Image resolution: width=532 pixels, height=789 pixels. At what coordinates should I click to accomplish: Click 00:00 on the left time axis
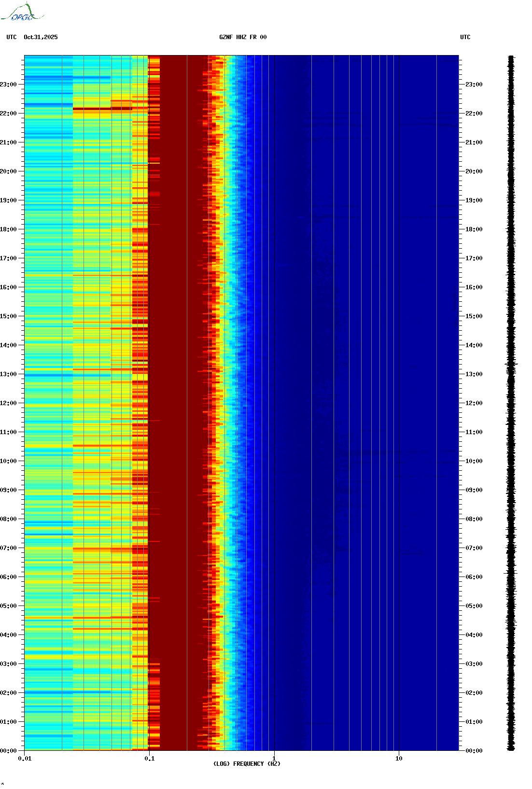point(8,751)
